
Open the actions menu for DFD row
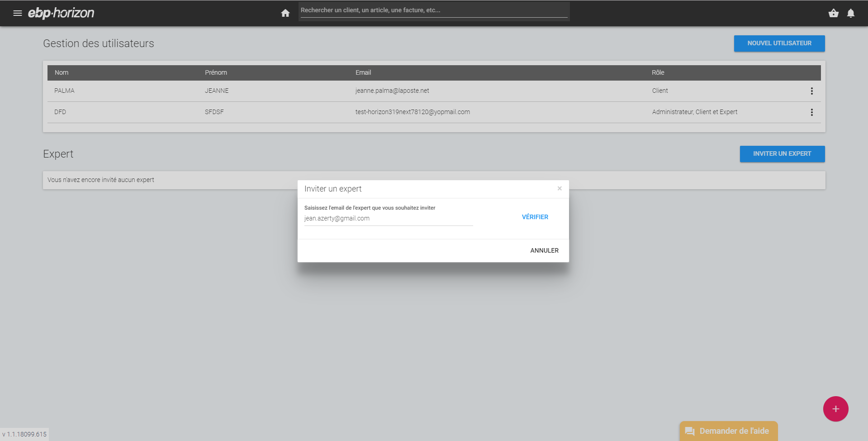coord(812,112)
